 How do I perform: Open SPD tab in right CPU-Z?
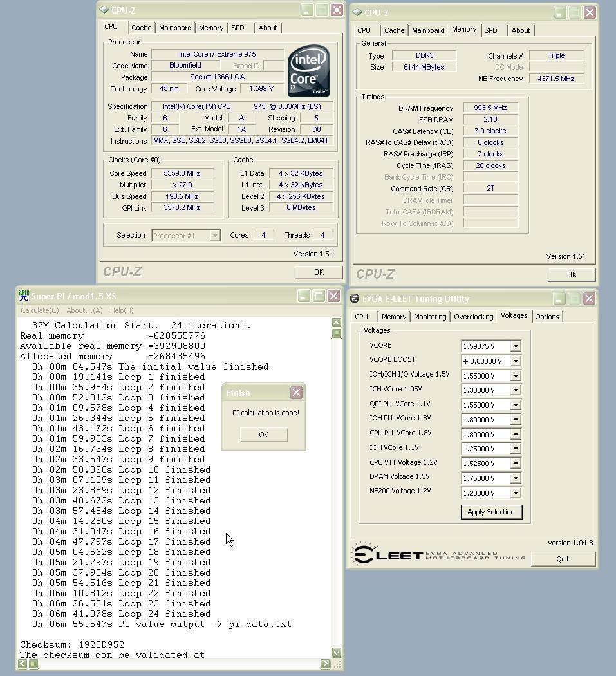(x=490, y=30)
